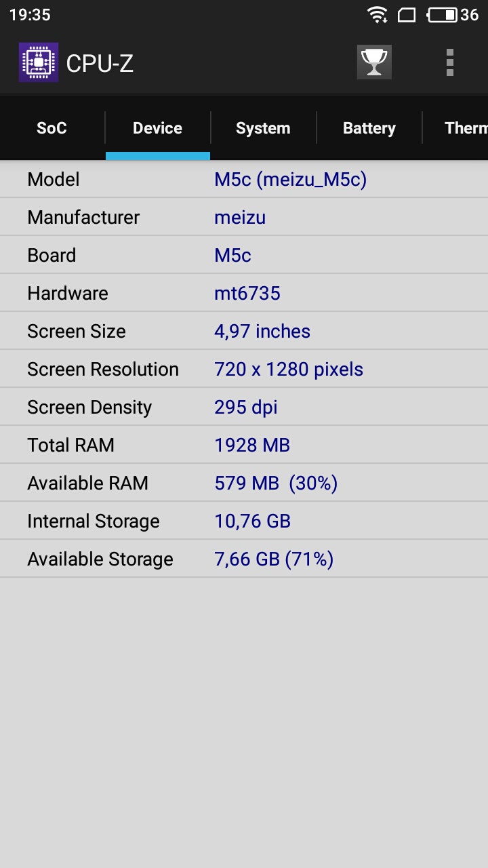Tap the SIM card status icon

coord(406,14)
